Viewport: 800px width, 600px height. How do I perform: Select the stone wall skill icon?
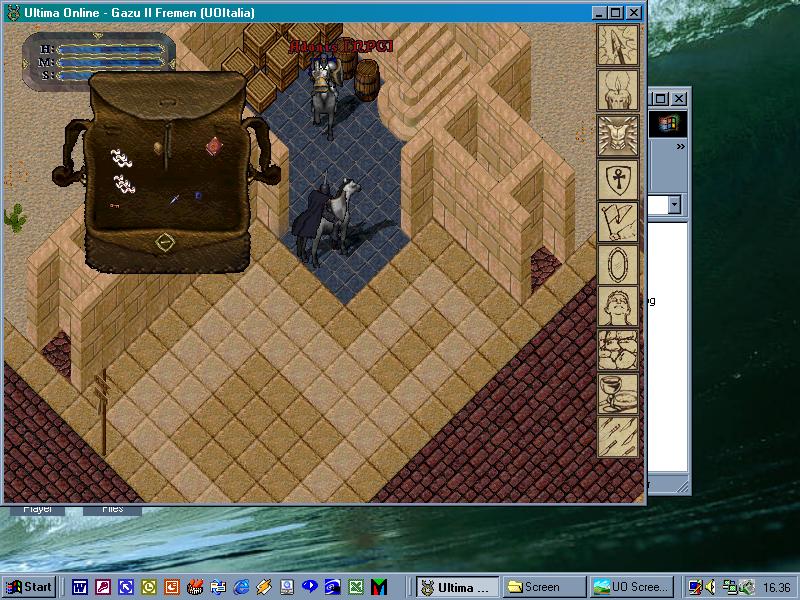point(618,350)
